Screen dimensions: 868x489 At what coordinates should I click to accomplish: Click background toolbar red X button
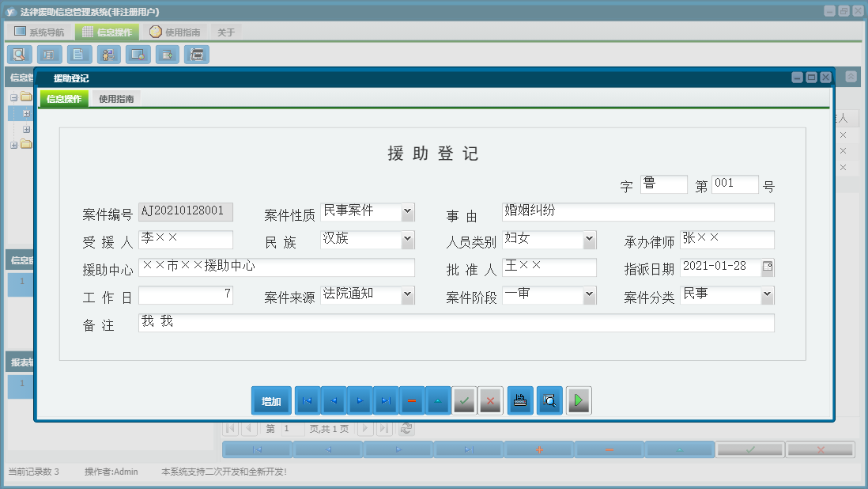[x=821, y=449]
